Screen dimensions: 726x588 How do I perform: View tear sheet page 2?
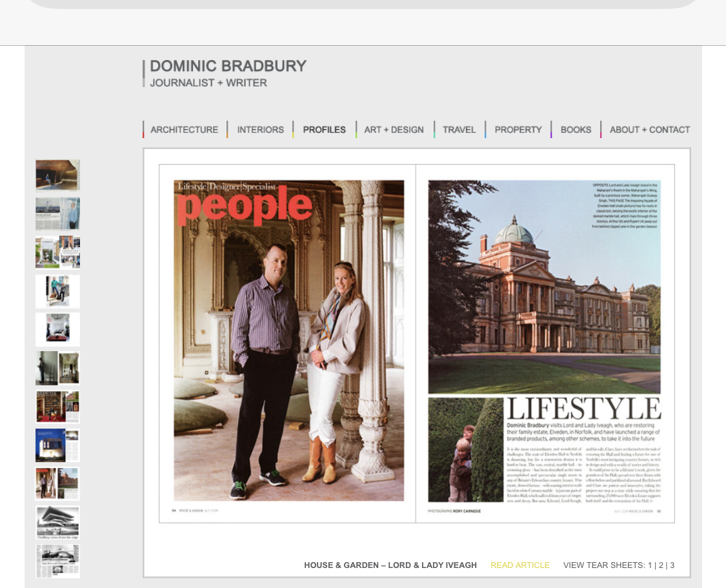pos(661,565)
